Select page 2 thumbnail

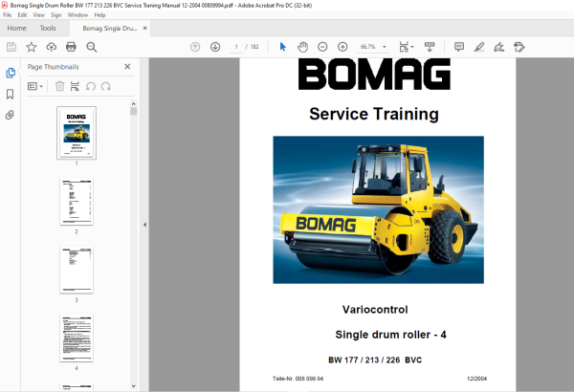coord(77,202)
